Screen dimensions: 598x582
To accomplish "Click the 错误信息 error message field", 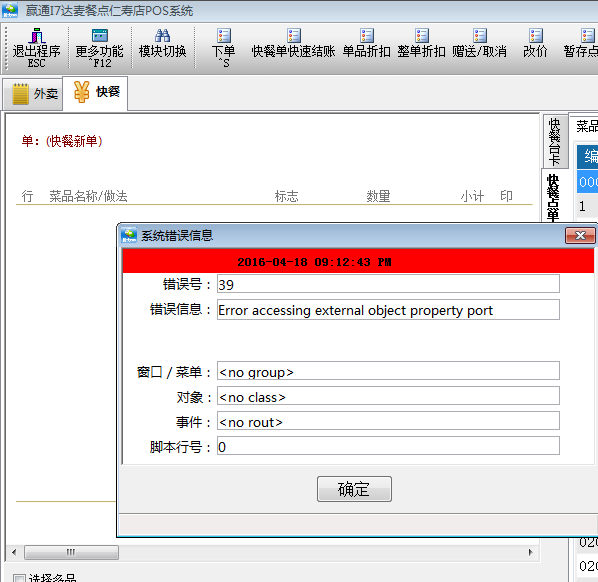I will (388, 310).
